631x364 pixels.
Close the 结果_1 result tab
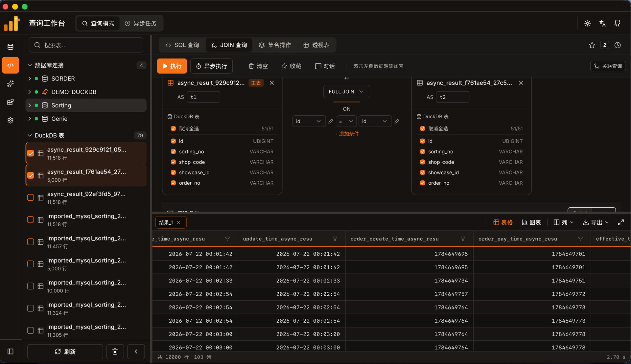tap(179, 222)
